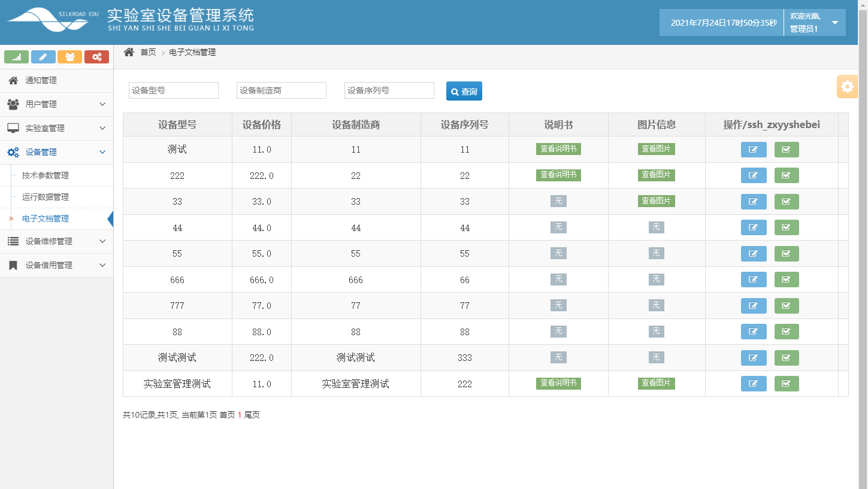The width and height of the screenshot is (868, 489).
Task: Open the orange gear settings icon on the right
Action: (x=847, y=86)
